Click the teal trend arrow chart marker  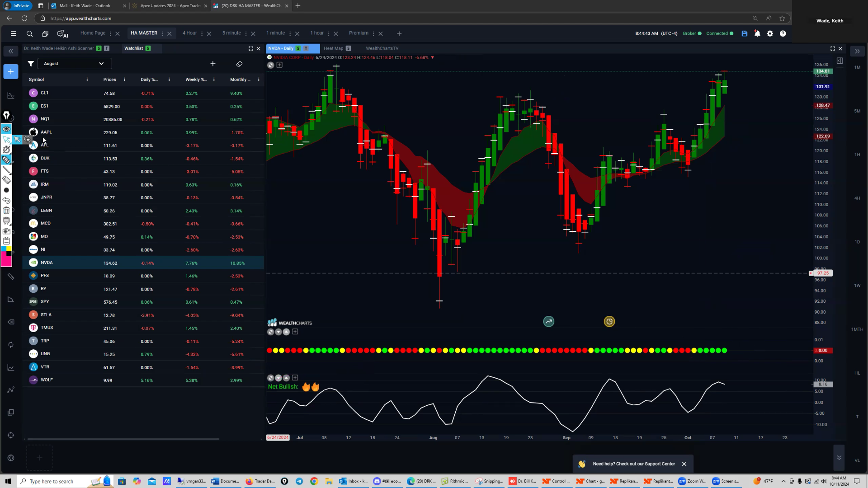549,322
